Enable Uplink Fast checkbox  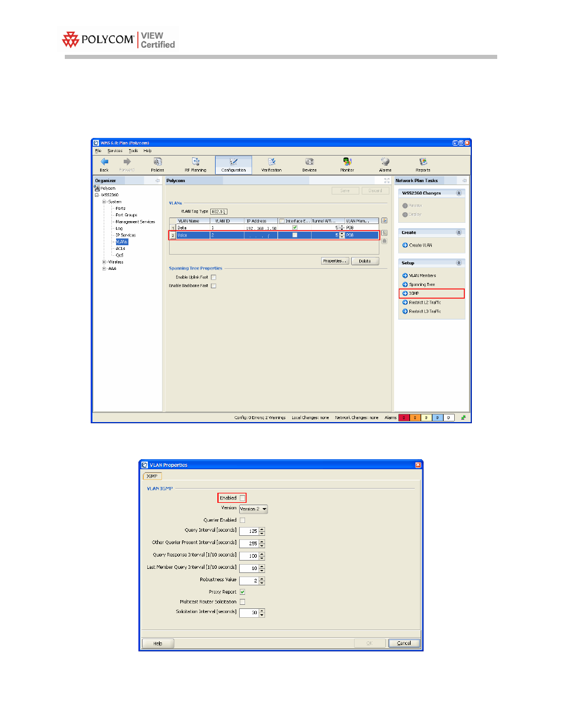click(x=213, y=277)
